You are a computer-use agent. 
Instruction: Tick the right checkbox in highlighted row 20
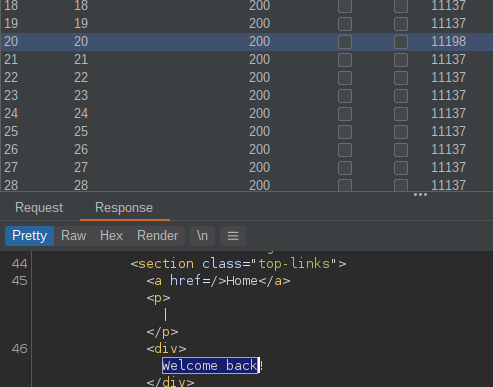pyautogui.click(x=401, y=42)
